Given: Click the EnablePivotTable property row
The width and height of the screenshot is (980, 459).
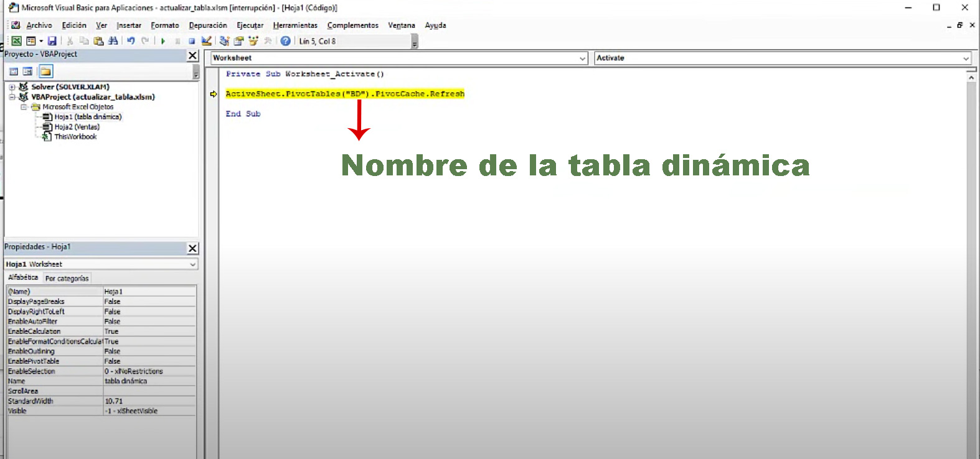Looking at the screenshot, I should (x=101, y=361).
